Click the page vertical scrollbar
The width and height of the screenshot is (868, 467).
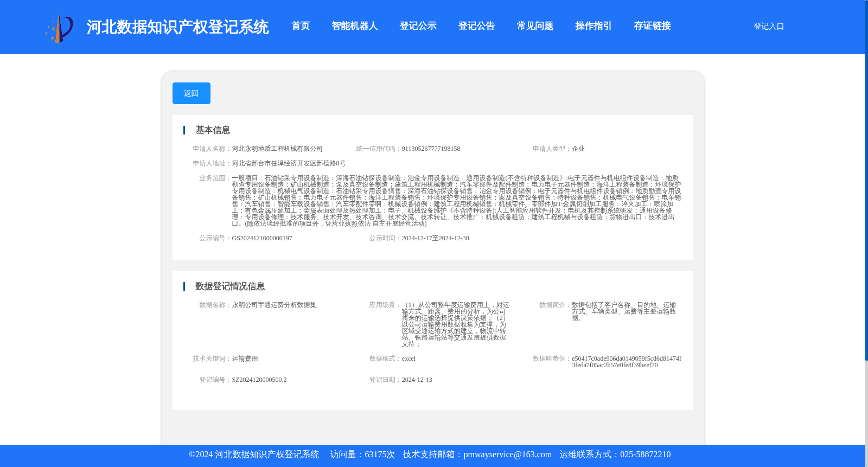pyautogui.click(x=866, y=180)
